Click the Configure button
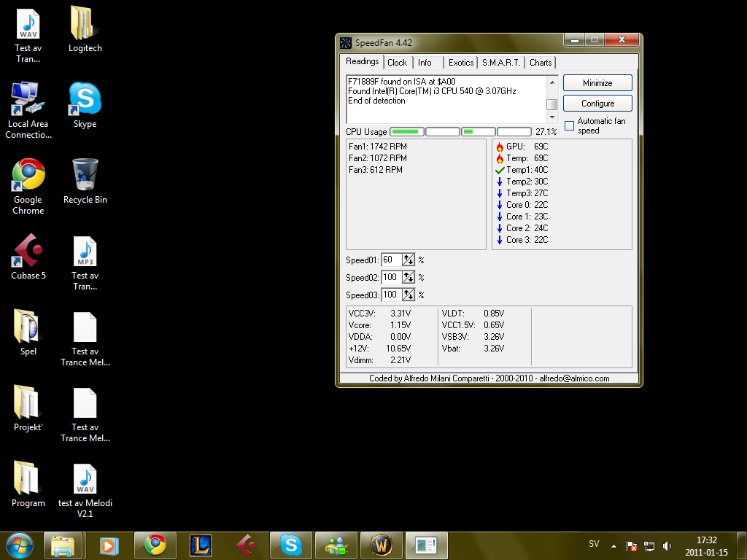This screenshot has width=747, height=560. [597, 104]
